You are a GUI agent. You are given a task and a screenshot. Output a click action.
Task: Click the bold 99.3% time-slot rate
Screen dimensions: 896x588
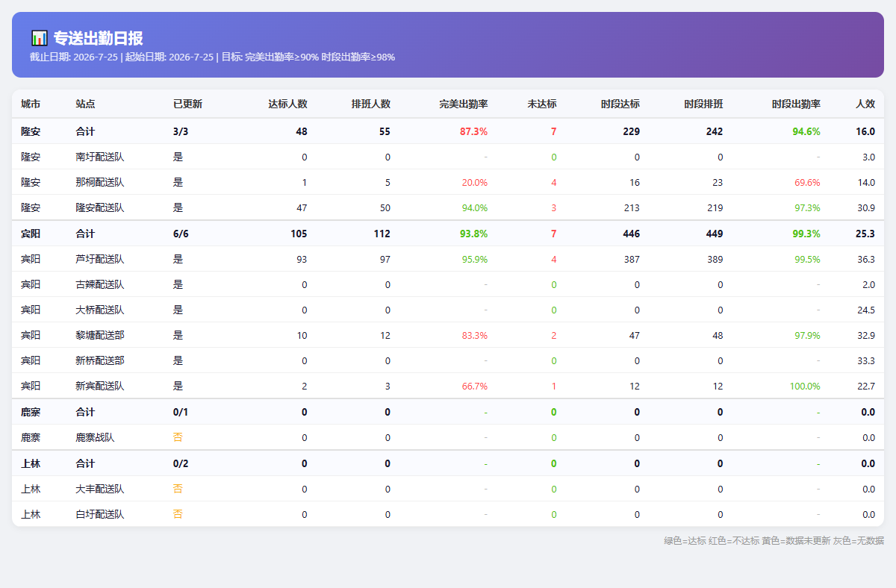click(806, 234)
